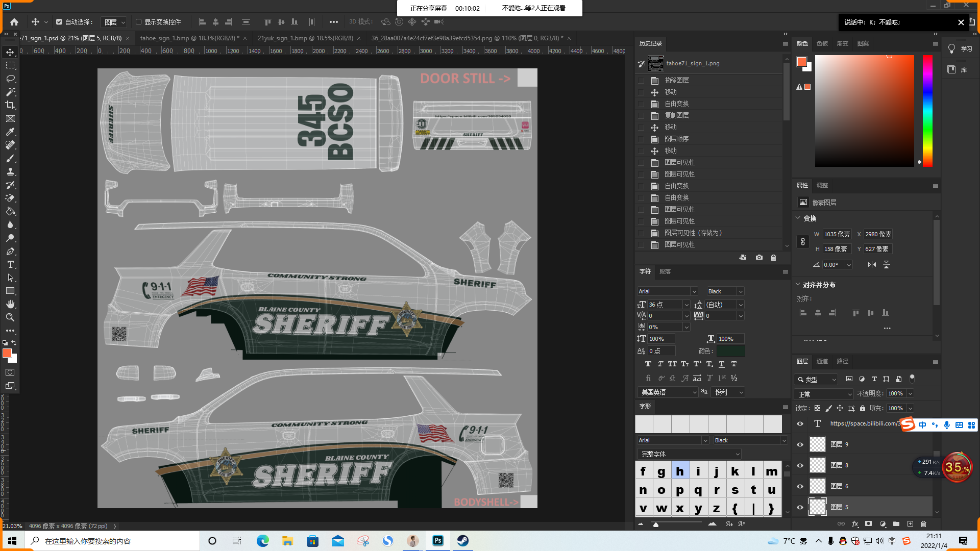Create a new snapshot in History panel
Image resolution: width=980 pixels, height=551 pixels.
pos(759,258)
